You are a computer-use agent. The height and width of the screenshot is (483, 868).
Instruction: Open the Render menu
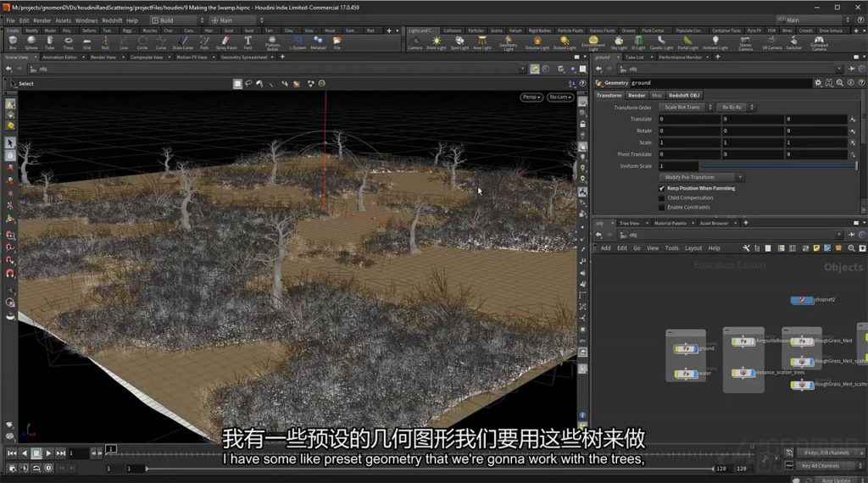[x=42, y=20]
